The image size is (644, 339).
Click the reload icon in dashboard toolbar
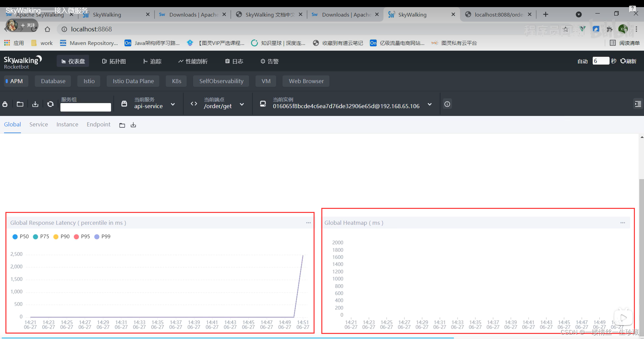click(x=51, y=104)
